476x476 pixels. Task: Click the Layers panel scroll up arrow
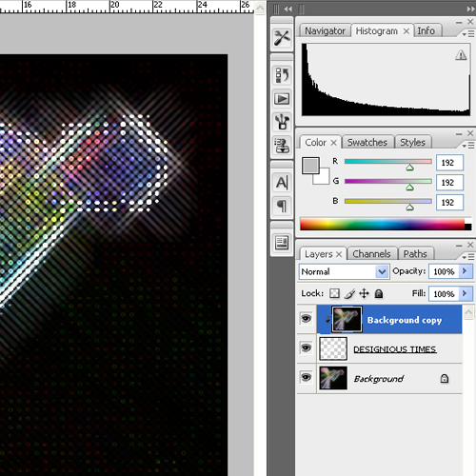(x=468, y=312)
